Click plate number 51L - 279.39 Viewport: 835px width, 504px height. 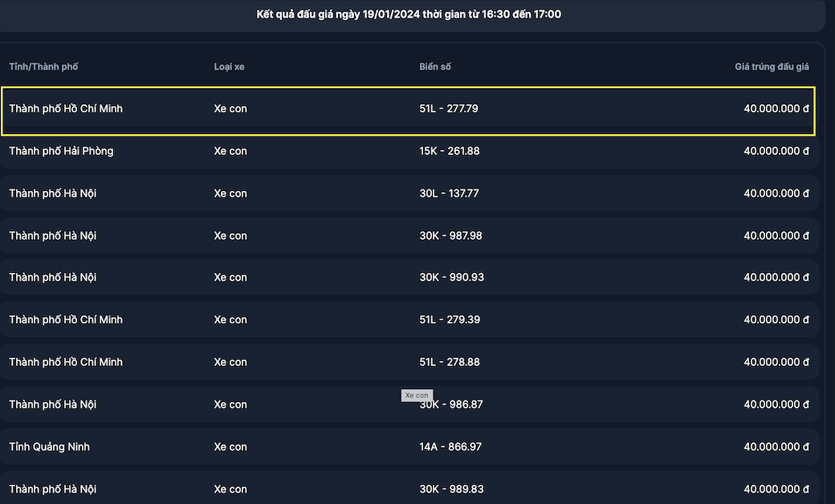pos(450,319)
